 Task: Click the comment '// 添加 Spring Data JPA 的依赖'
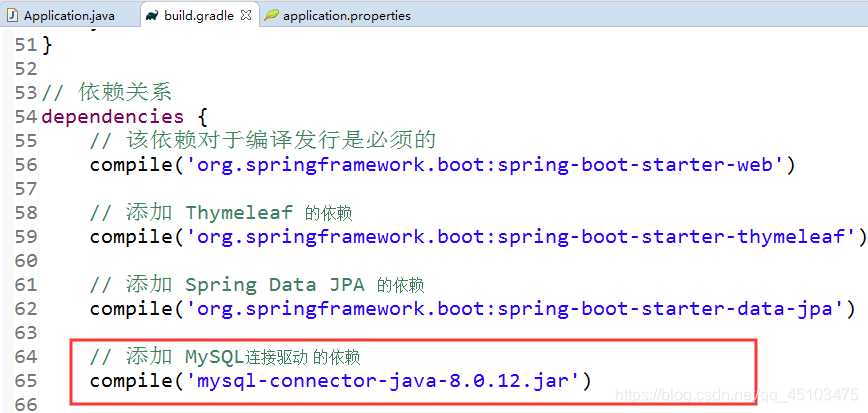pyautogui.click(x=257, y=285)
